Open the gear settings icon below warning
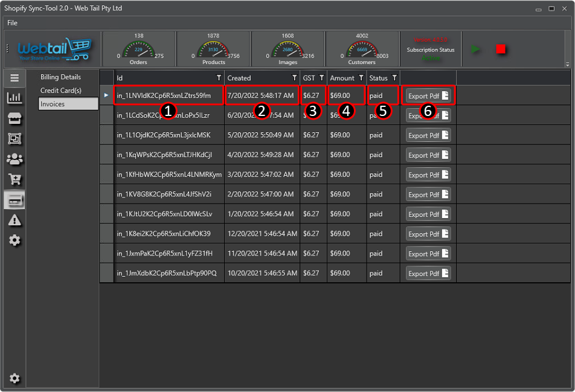The height and width of the screenshot is (392, 575). pos(14,240)
